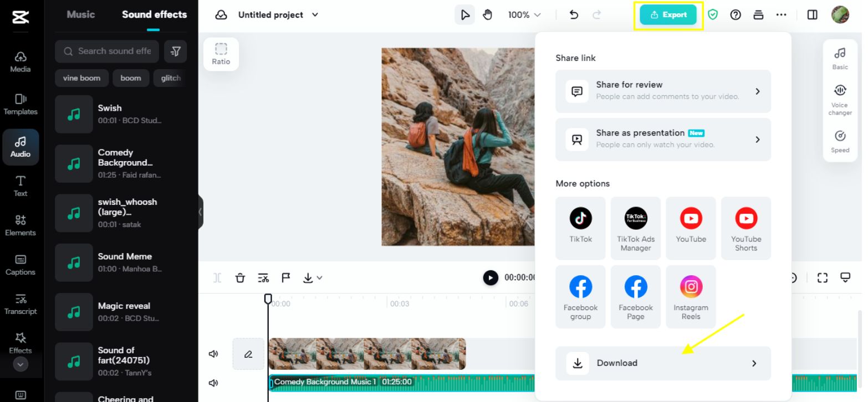
Task: Open the Speed settings
Action: click(x=840, y=142)
